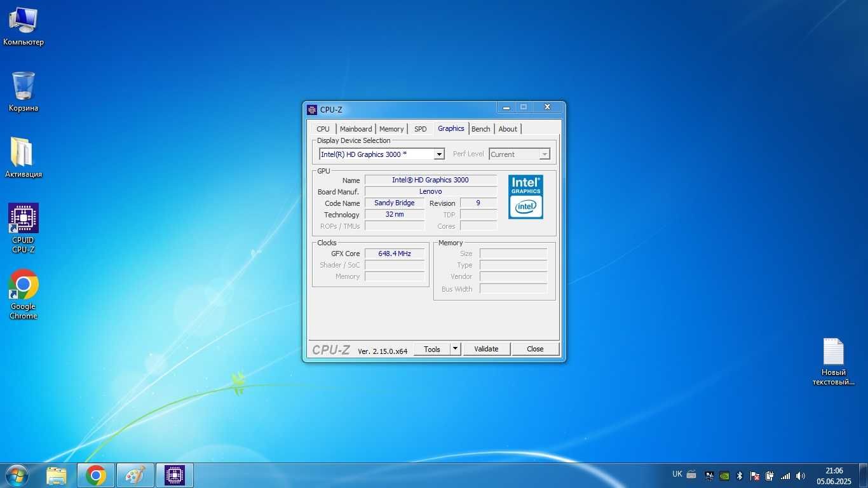Click the Code Name Sandy Bridge field

click(x=395, y=203)
